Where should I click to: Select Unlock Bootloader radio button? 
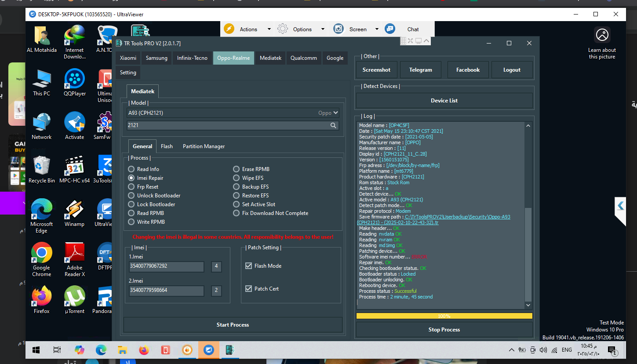[x=131, y=196]
